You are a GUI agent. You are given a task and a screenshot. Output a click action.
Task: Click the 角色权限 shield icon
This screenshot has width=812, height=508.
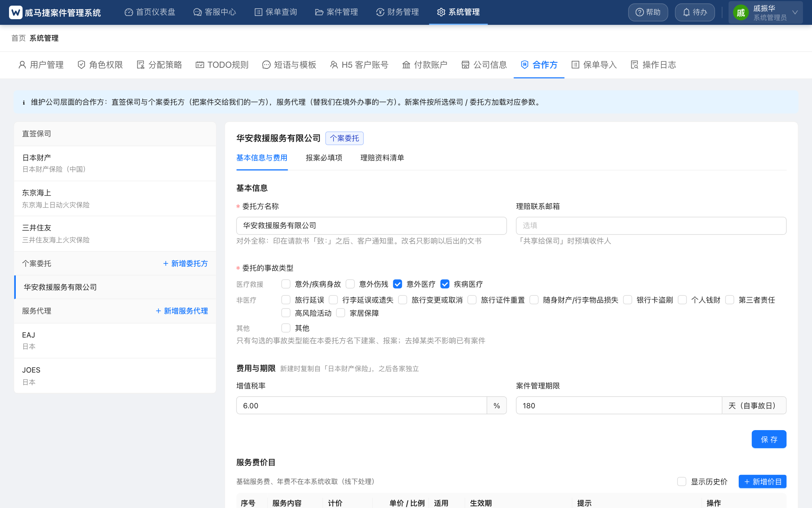point(81,65)
